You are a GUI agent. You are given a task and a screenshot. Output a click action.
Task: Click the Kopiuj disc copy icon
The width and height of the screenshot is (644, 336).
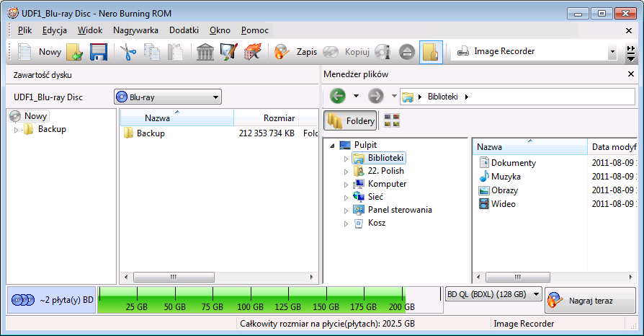pos(331,52)
